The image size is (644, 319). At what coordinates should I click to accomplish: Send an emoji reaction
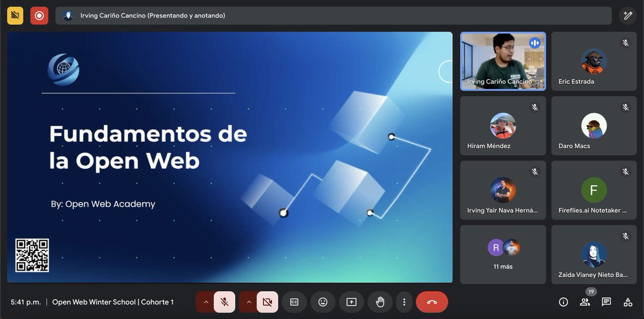(x=323, y=302)
